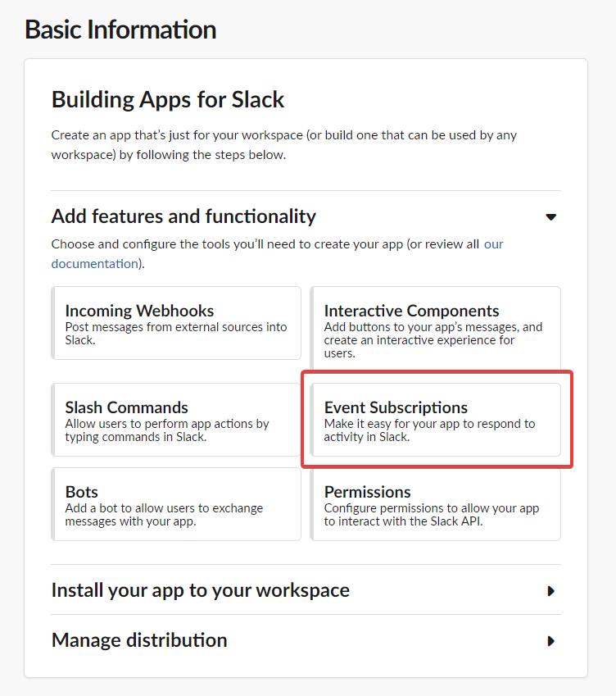Click 'Allow users to perform app actions' text
This screenshot has height=696, width=616.
[x=167, y=424]
